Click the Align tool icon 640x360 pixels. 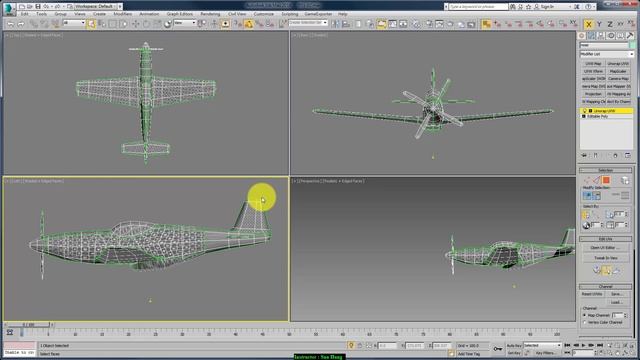tap(346, 24)
